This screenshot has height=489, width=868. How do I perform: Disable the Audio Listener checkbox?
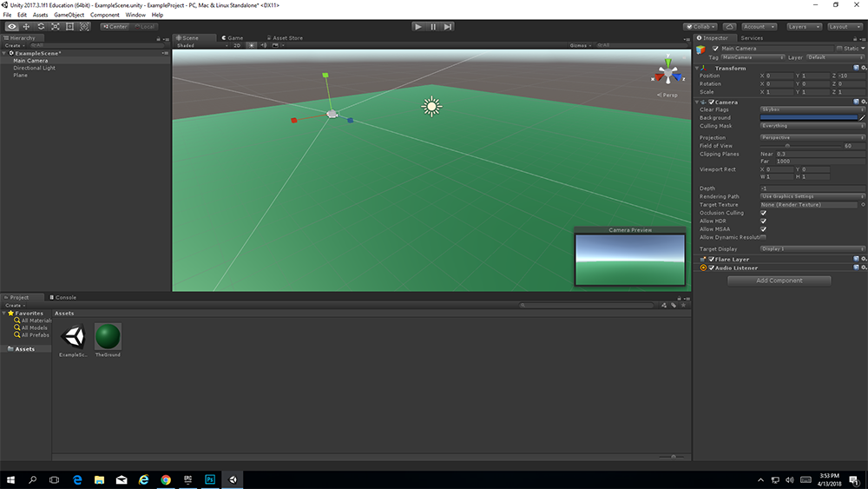(712, 268)
